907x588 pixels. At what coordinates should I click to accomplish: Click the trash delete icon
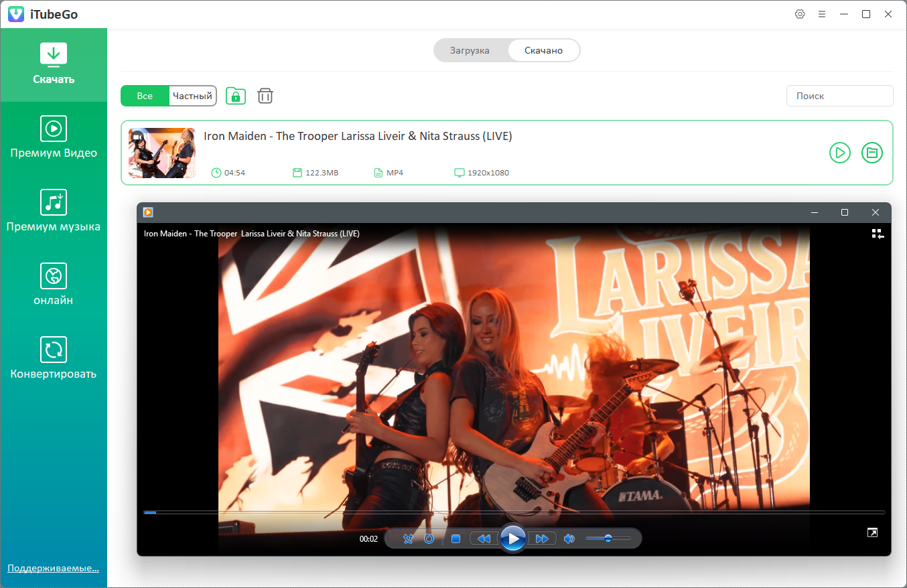coord(265,96)
